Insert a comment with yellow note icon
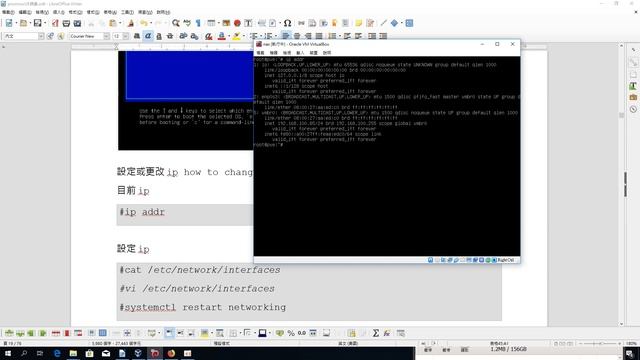The image size is (640, 360). (x=358, y=23)
